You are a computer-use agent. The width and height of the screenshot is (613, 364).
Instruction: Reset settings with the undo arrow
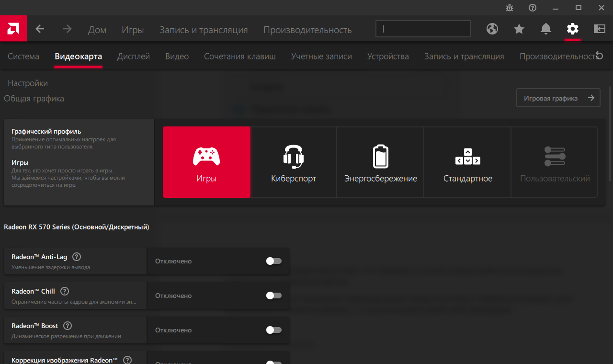[599, 55]
